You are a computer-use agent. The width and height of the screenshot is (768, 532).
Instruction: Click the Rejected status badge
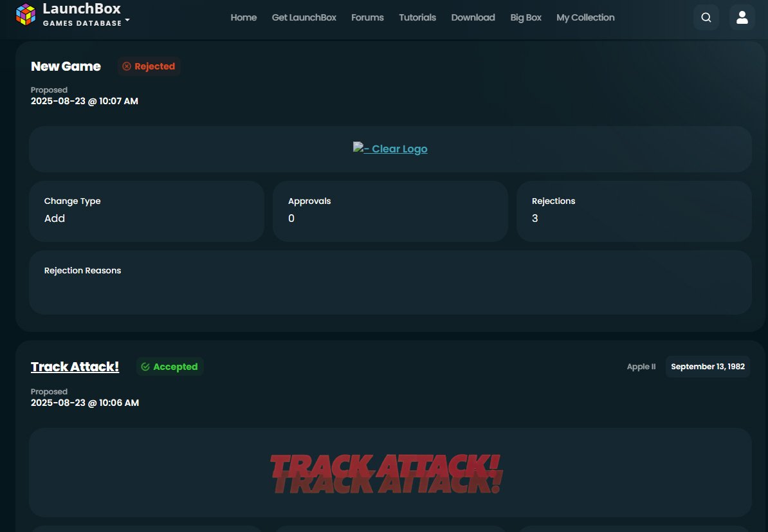pyautogui.click(x=149, y=66)
